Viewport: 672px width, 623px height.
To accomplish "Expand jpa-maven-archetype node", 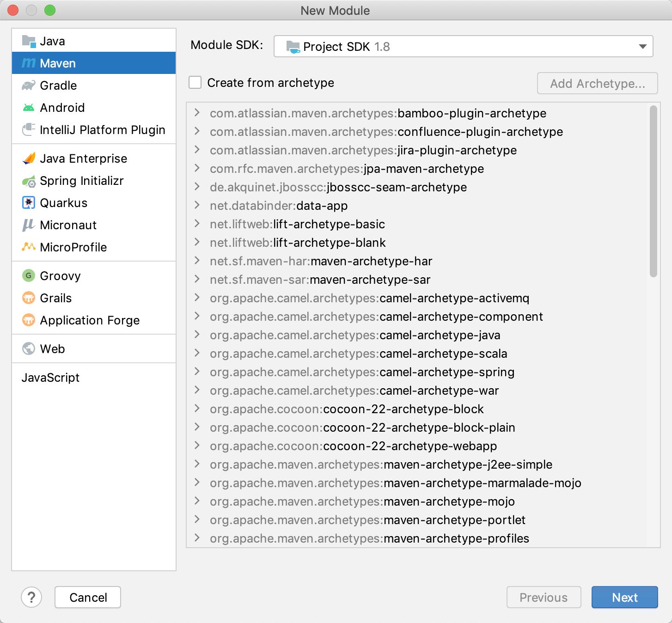I will [x=197, y=168].
